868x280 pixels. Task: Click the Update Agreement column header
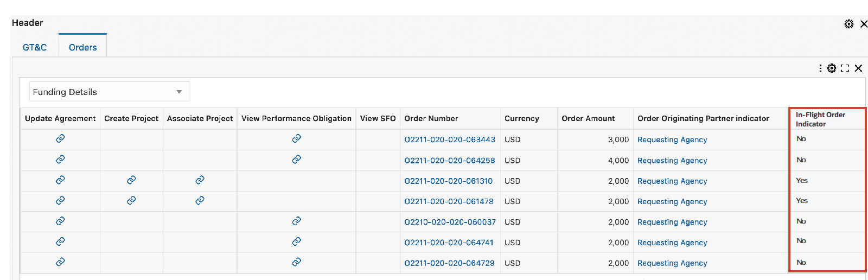point(60,118)
